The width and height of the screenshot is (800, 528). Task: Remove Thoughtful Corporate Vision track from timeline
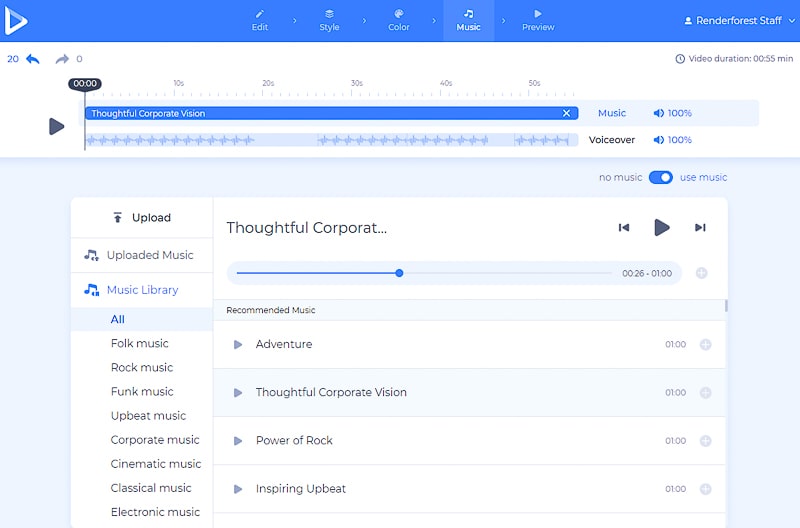[566, 113]
